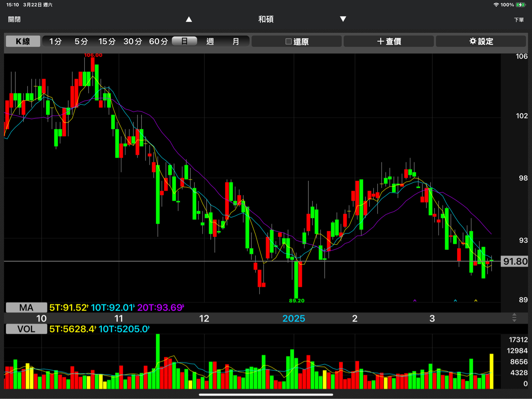
Task: Tap 下單 to place an order
Action: 519,20
